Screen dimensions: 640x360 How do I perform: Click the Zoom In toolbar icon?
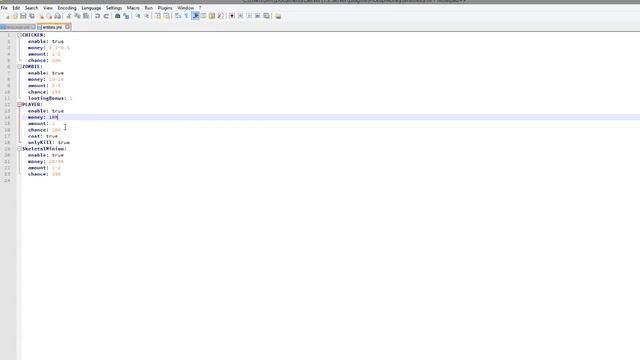point(138,16)
